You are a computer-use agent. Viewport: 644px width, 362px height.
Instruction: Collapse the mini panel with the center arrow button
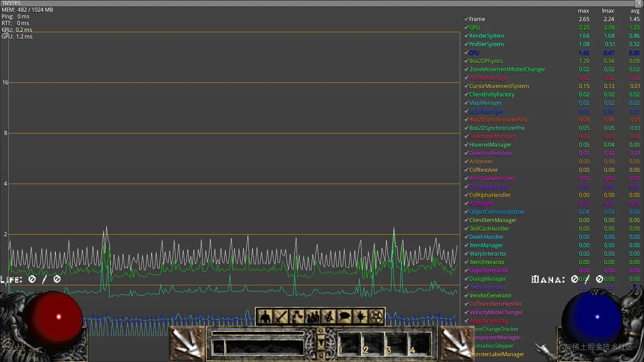click(x=321, y=342)
